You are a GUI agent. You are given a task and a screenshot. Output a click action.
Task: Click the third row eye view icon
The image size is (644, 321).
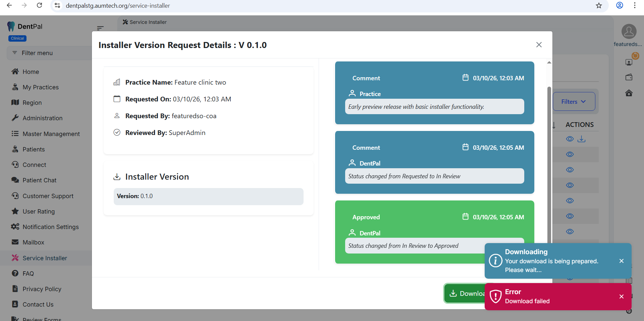pyautogui.click(x=570, y=170)
